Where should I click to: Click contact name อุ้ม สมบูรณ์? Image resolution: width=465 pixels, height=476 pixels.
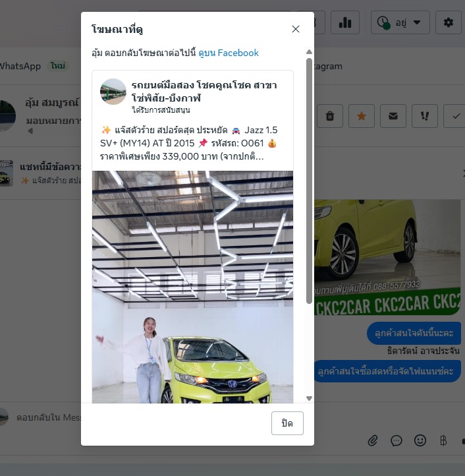coord(52,103)
